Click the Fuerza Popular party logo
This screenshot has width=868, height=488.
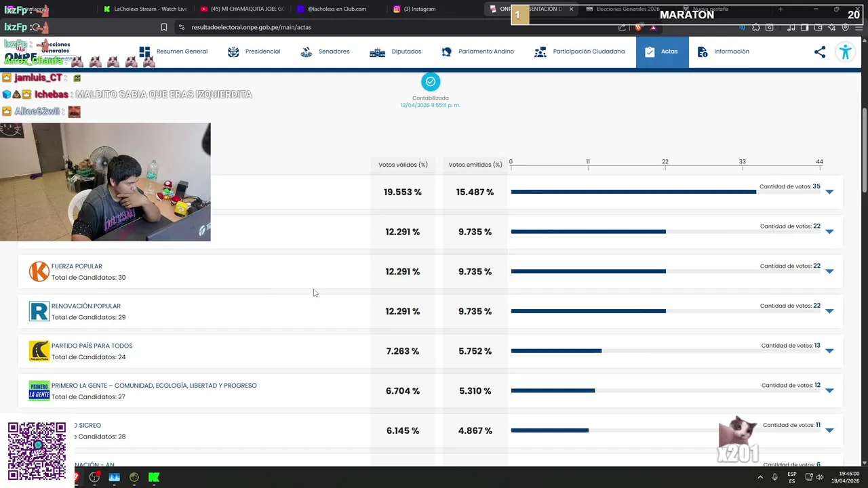click(39, 272)
